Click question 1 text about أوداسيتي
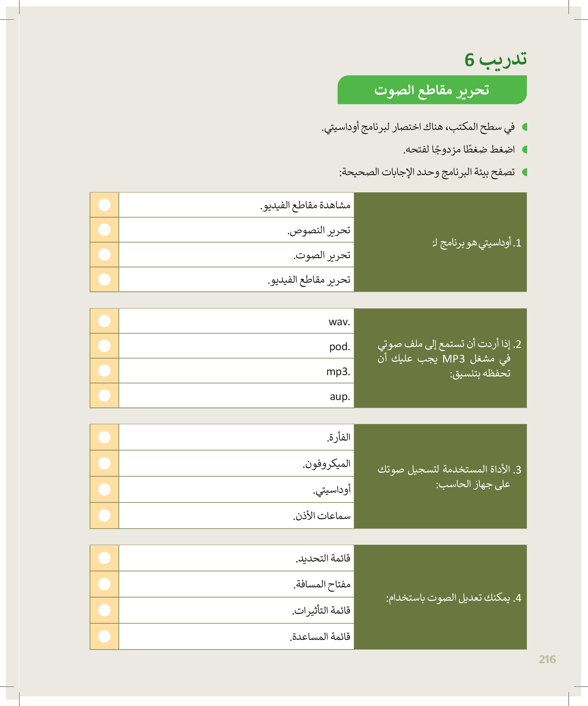The width and height of the screenshot is (588, 706). 476,243
